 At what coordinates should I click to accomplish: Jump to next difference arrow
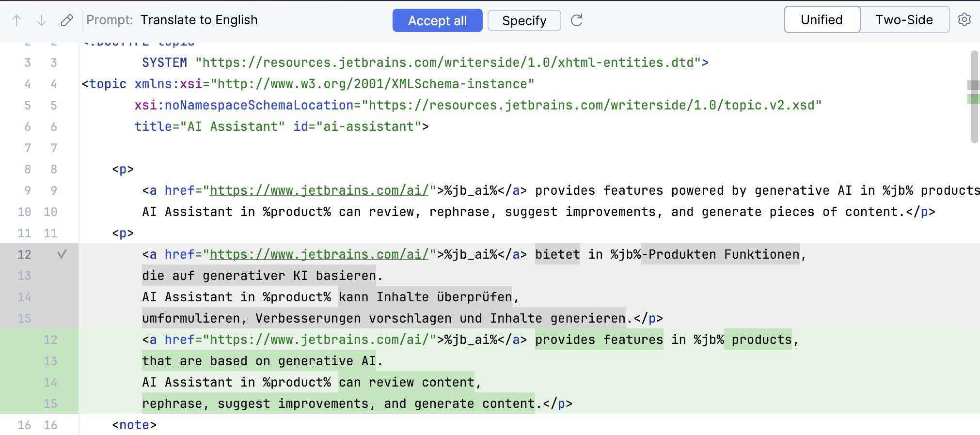click(x=42, y=20)
